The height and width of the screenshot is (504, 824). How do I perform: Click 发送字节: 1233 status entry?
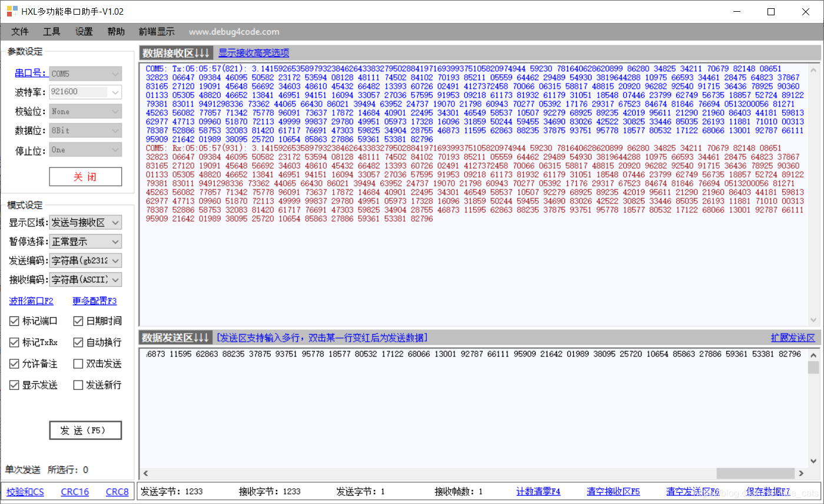point(172,492)
